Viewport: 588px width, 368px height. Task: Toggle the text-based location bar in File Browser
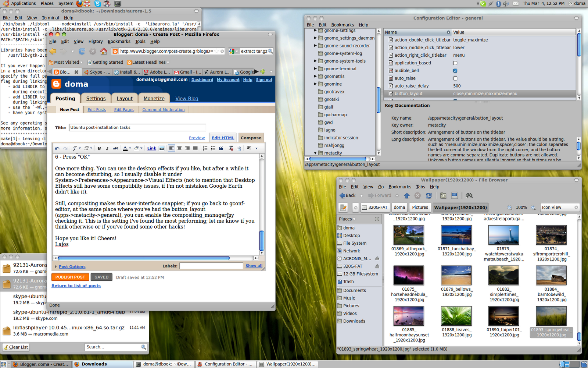[344, 208]
